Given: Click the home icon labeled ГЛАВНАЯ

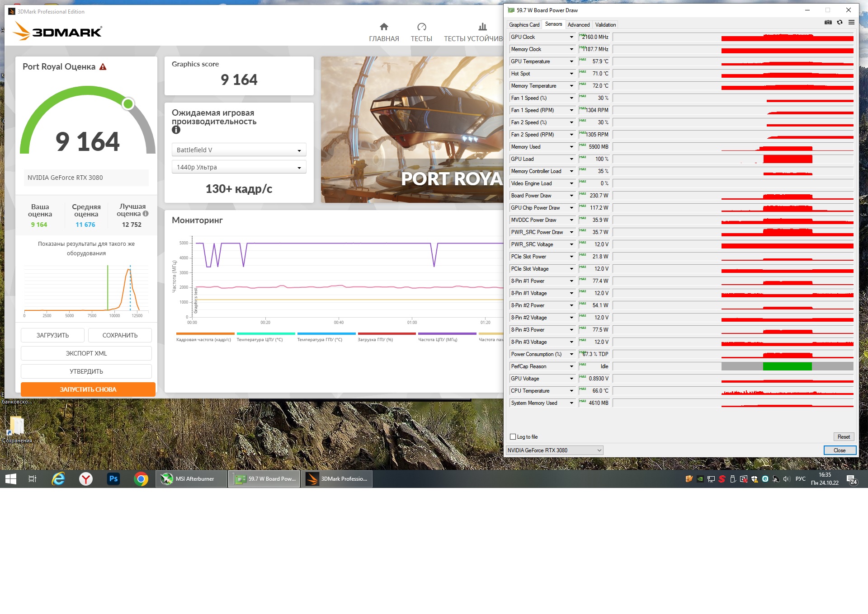Looking at the screenshot, I should 384,27.
